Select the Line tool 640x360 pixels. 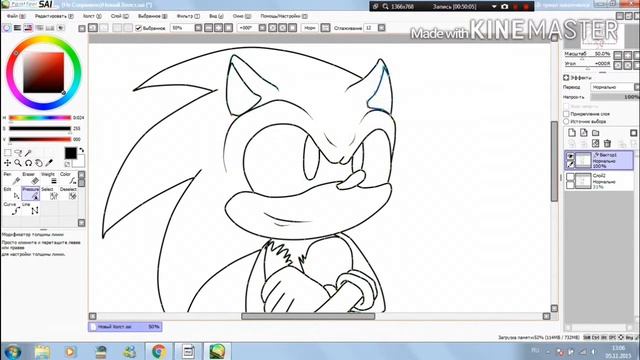pos(31,208)
